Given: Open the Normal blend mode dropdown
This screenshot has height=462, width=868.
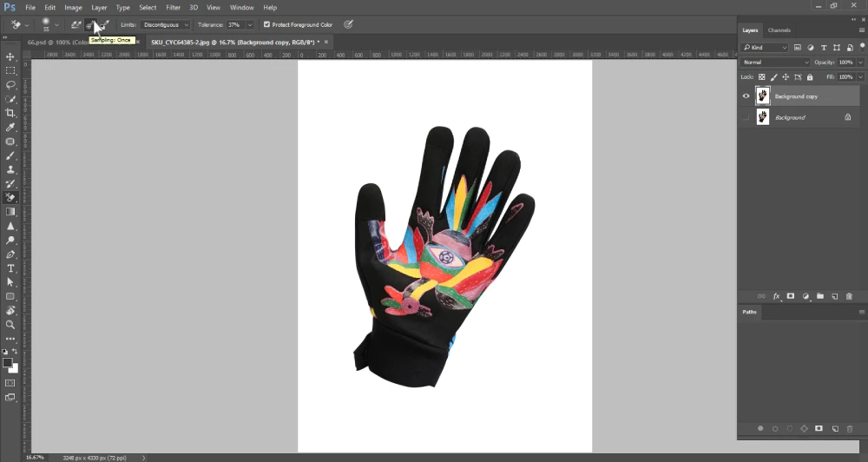Looking at the screenshot, I should pos(774,62).
